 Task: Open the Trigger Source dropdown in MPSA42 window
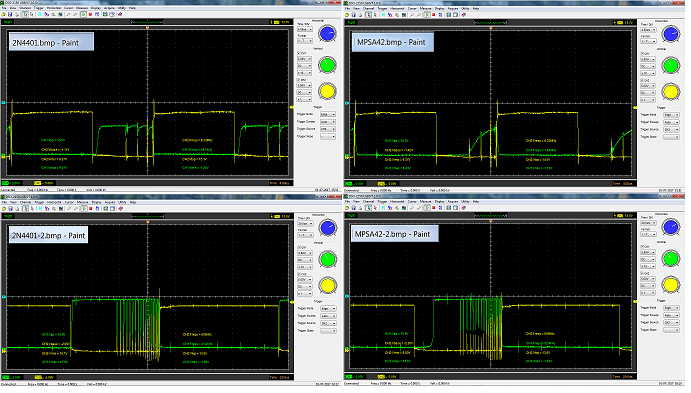click(671, 130)
